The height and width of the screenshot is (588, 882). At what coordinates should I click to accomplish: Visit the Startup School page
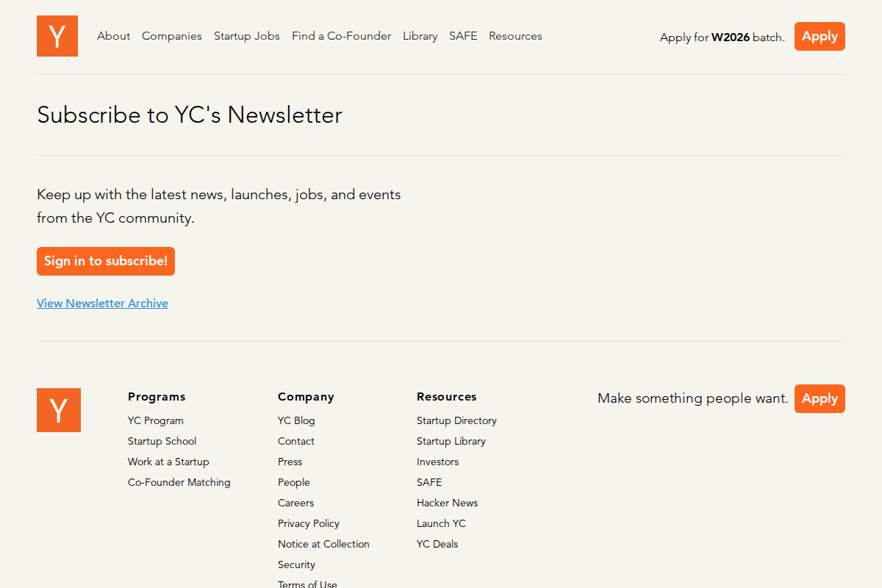click(162, 441)
